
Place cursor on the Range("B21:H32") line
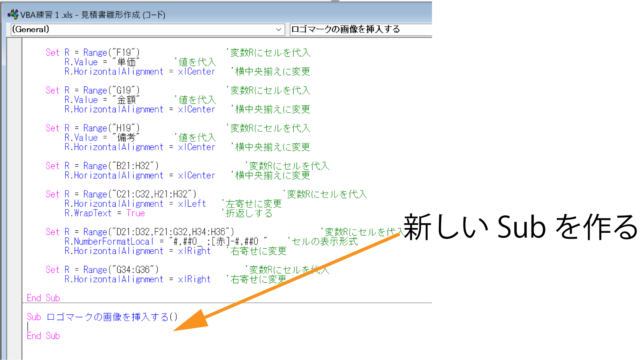pos(187,166)
